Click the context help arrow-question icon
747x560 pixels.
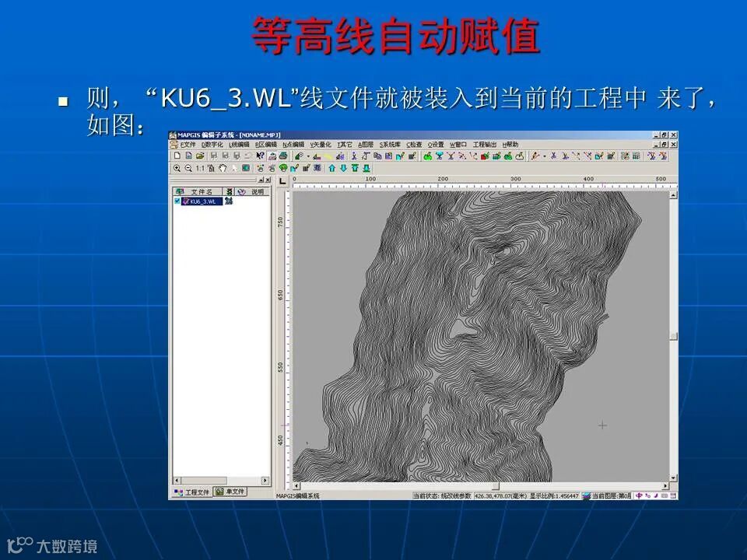(x=260, y=156)
